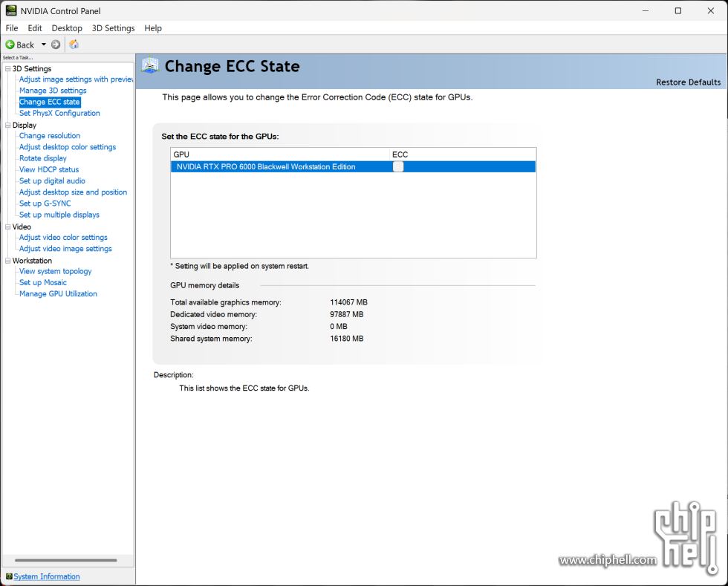Click the green Back arrow icon
Viewport: 728px width, 586px height.
10,45
